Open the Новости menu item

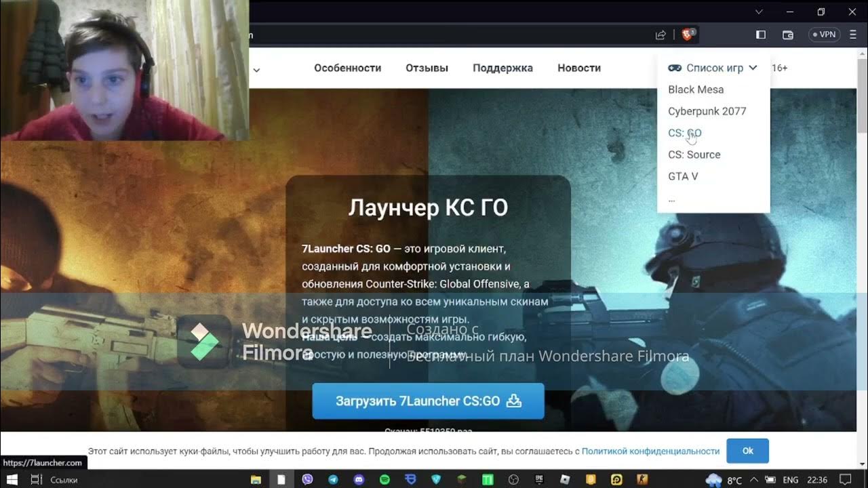579,68
